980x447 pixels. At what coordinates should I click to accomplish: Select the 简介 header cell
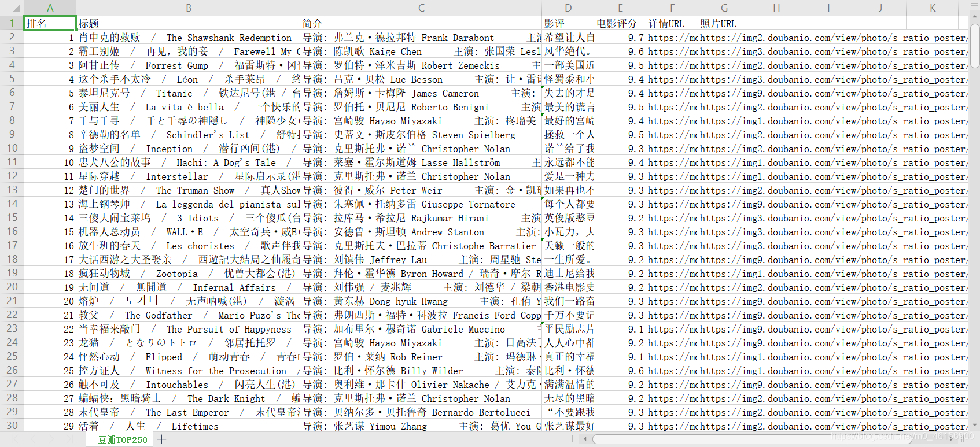pyautogui.click(x=421, y=23)
